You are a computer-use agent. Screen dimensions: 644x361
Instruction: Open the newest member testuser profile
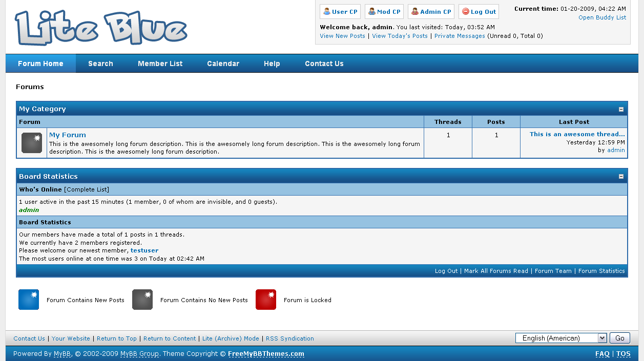point(144,251)
